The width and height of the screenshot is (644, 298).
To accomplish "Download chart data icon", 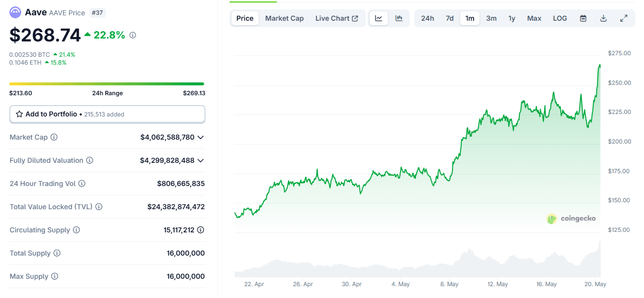I will [604, 18].
